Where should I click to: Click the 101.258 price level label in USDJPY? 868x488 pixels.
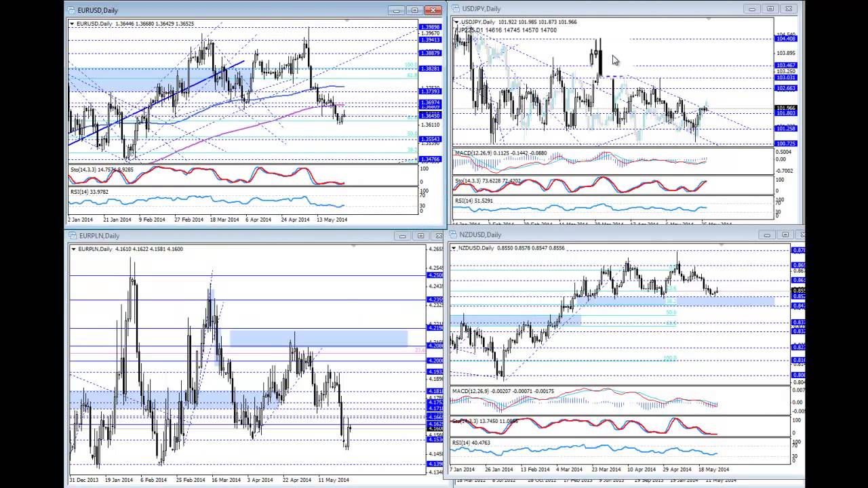pos(786,128)
